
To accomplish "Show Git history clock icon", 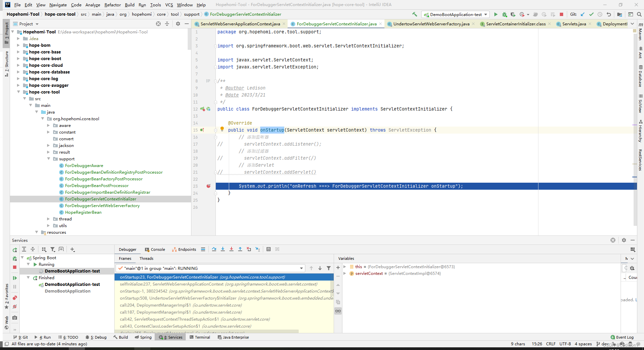I will pyautogui.click(x=600, y=14).
